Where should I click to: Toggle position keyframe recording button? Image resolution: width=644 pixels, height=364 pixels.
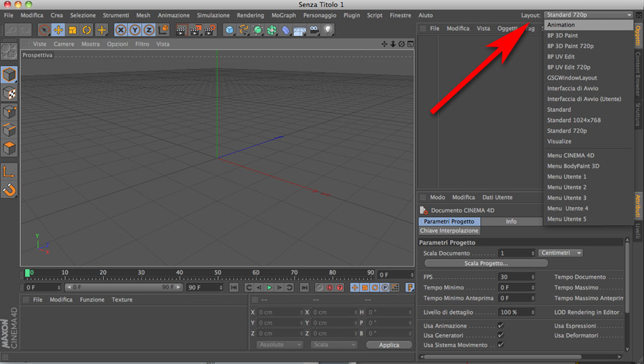pos(354,287)
